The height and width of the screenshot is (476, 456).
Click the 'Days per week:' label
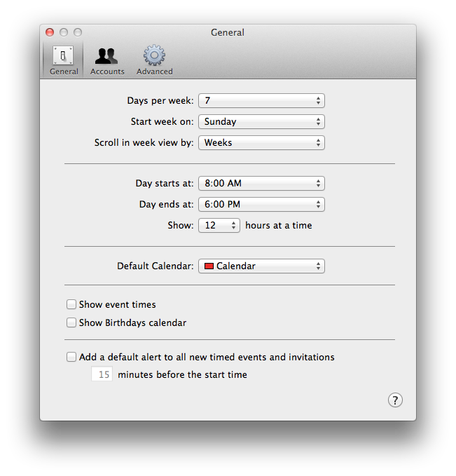click(160, 101)
